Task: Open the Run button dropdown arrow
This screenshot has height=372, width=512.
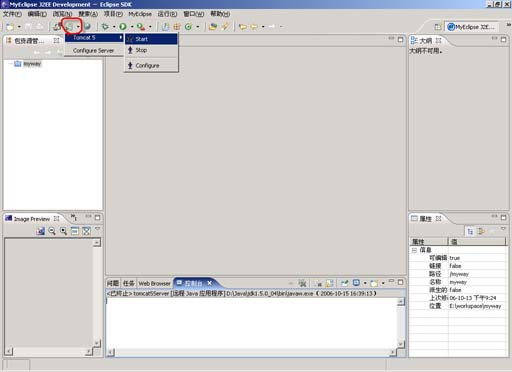Action: pos(132,26)
